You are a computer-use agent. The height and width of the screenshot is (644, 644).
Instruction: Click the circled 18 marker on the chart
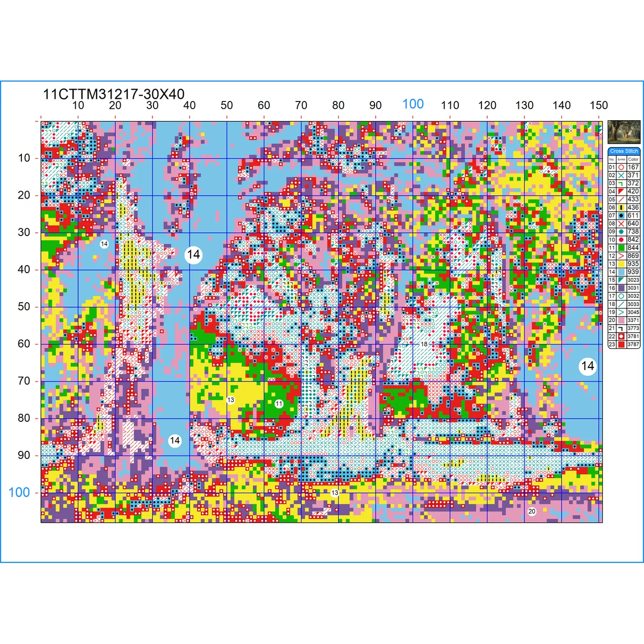pyautogui.click(x=424, y=344)
